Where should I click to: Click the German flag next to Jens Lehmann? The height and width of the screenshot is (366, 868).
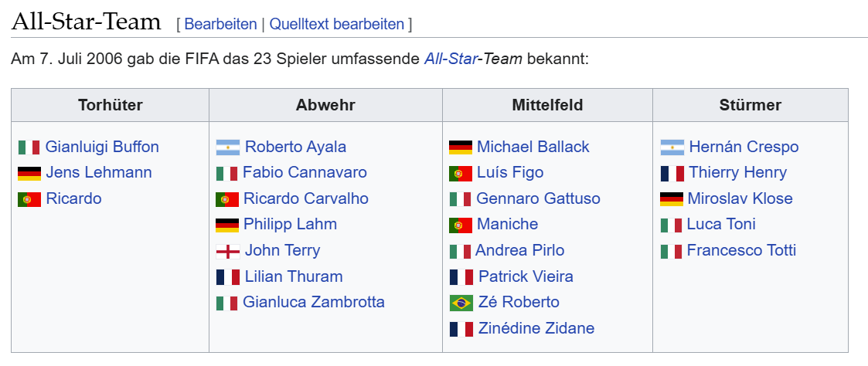coord(29,173)
